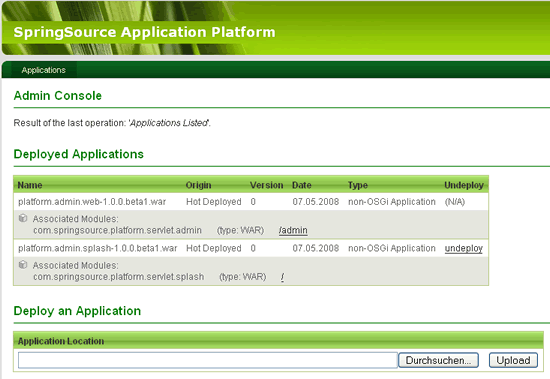This screenshot has height=379, width=550.
Task: Click the Version column header
Action: click(267, 185)
